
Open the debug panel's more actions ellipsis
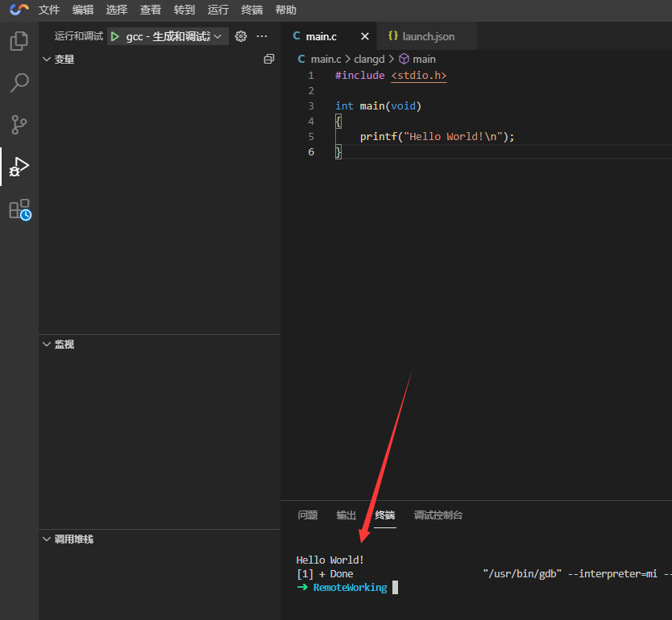pyautogui.click(x=262, y=36)
